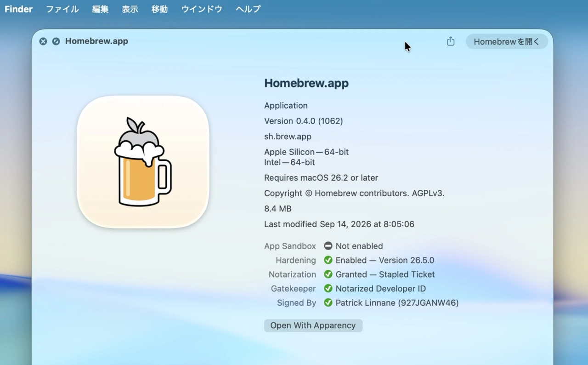This screenshot has width=588, height=365.
Task: Open the ファイル menu
Action: point(62,9)
